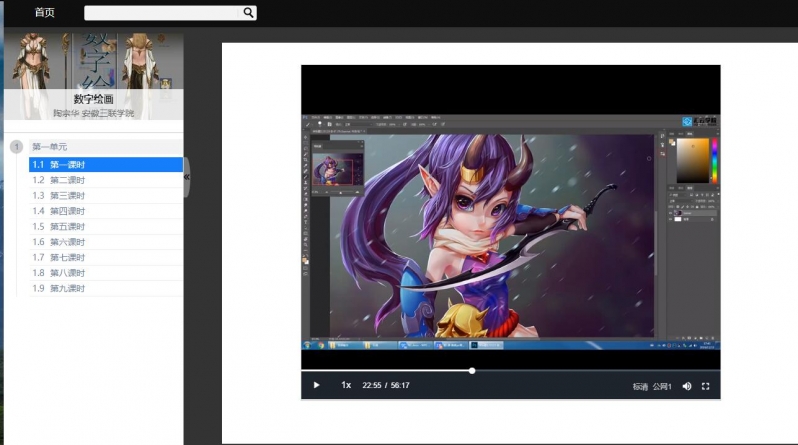Go to 首页 in the top navigation

tap(45, 13)
